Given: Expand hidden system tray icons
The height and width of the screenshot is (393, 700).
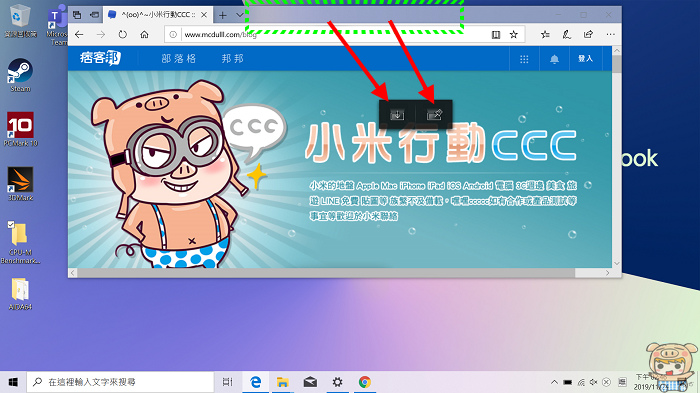Looking at the screenshot, I should [554, 382].
